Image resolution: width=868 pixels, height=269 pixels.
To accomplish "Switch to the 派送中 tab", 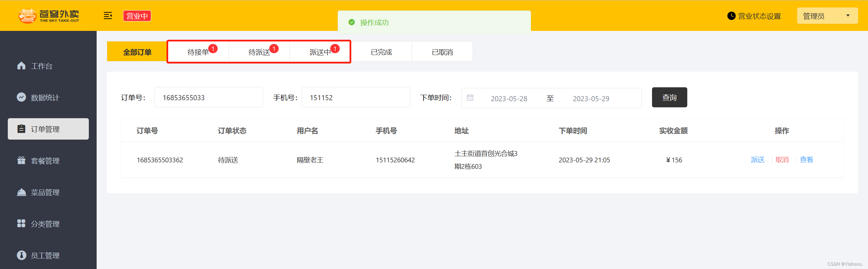I will coord(320,52).
